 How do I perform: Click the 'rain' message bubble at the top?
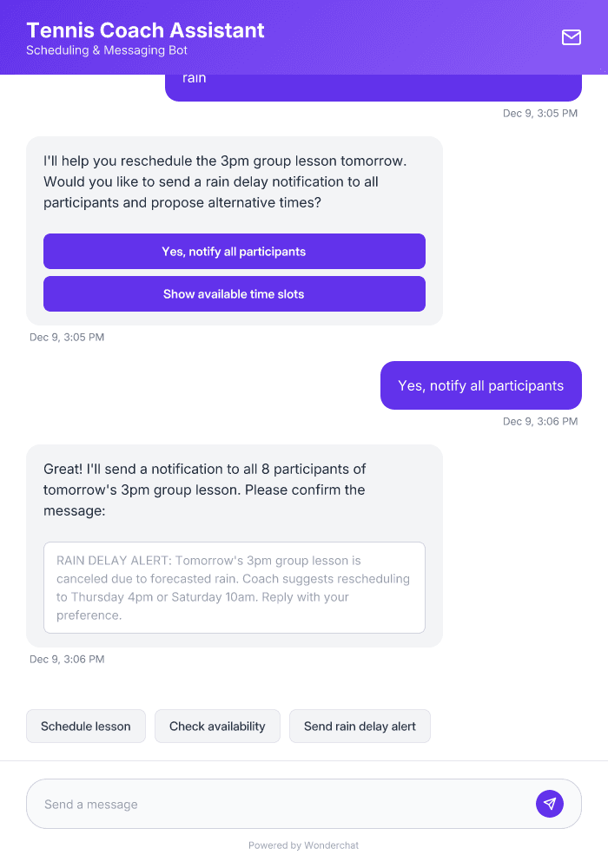click(373, 81)
